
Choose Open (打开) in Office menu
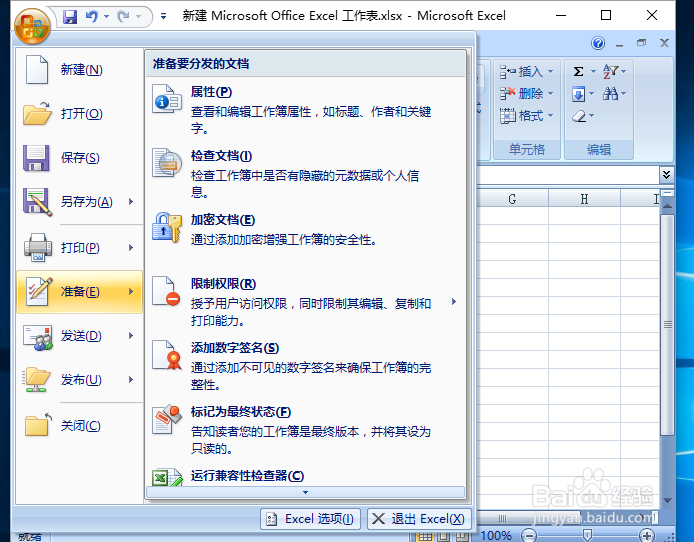coord(80,114)
